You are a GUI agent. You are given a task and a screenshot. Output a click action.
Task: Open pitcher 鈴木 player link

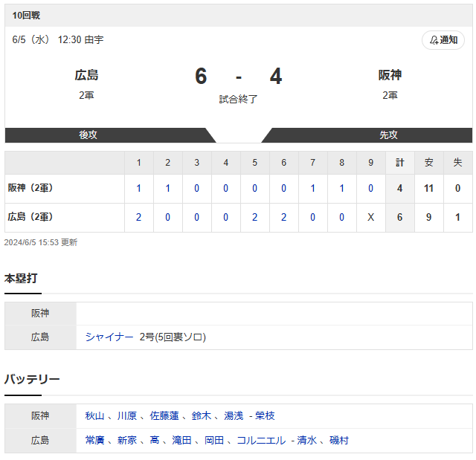[202, 415]
